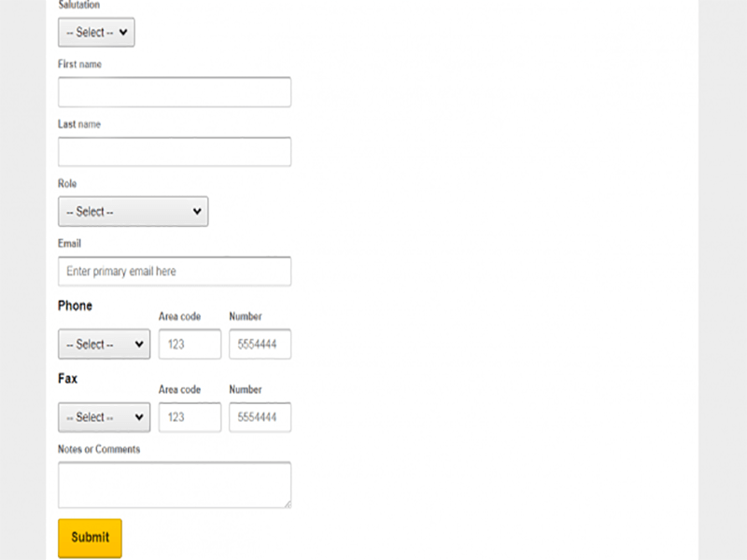The width and height of the screenshot is (747, 560).
Task: Click the Salutation field label
Action: 79,6
